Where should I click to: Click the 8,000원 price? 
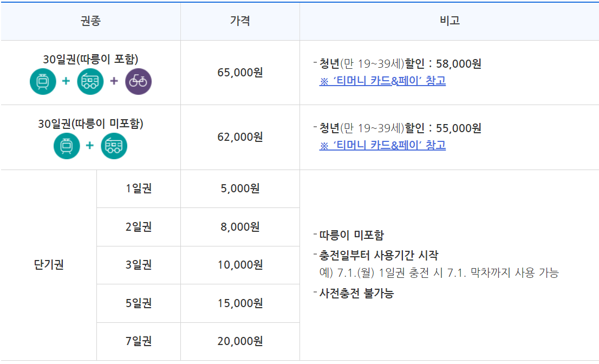[x=240, y=227]
